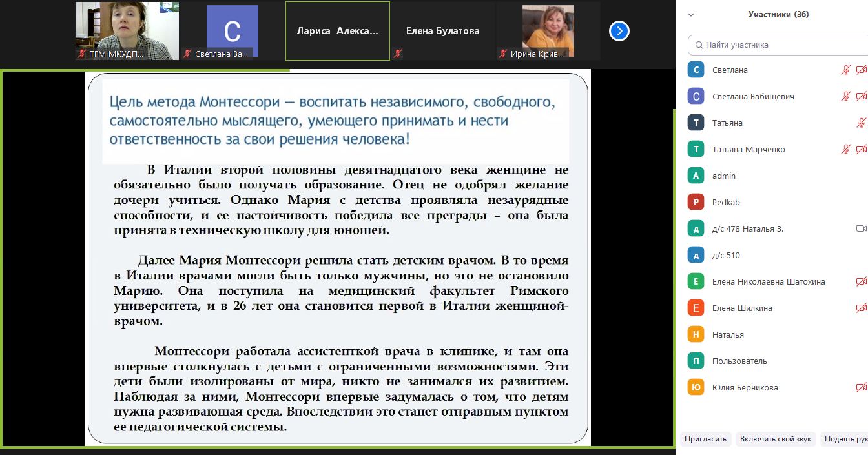
Task: Select ТГМ МКУДП video thumbnail
Action: click(x=127, y=31)
